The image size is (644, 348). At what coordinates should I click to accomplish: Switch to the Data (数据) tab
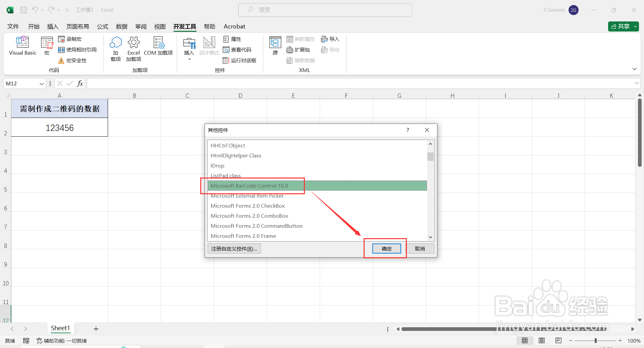121,26
